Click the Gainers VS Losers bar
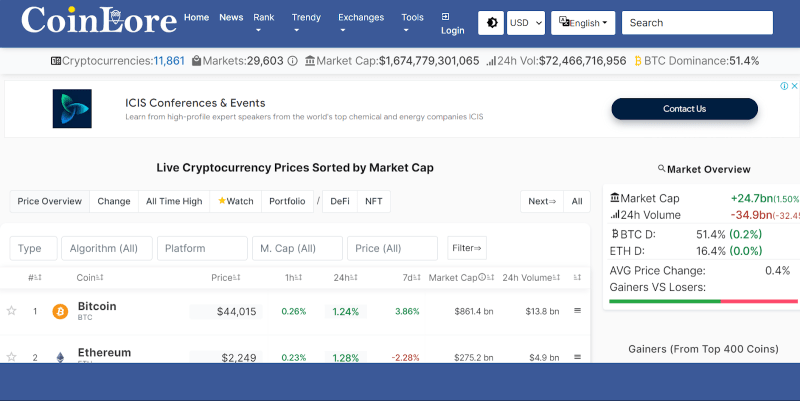 tap(703, 302)
